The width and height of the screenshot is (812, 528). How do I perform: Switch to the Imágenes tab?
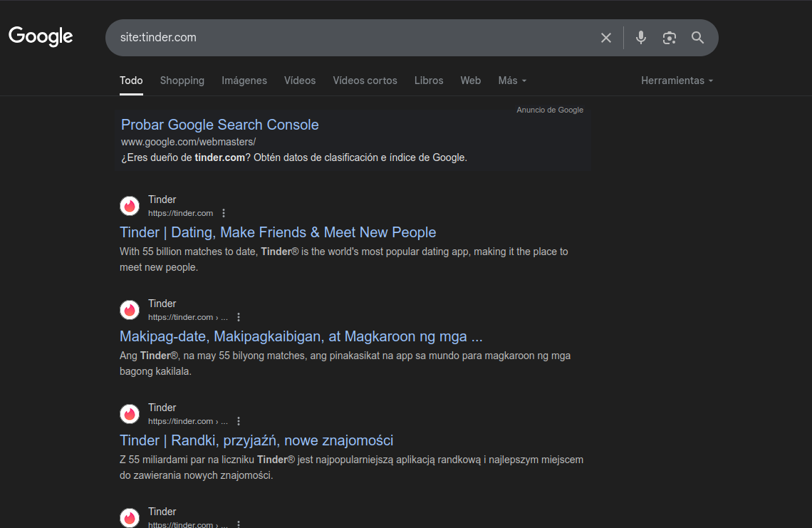coord(244,81)
